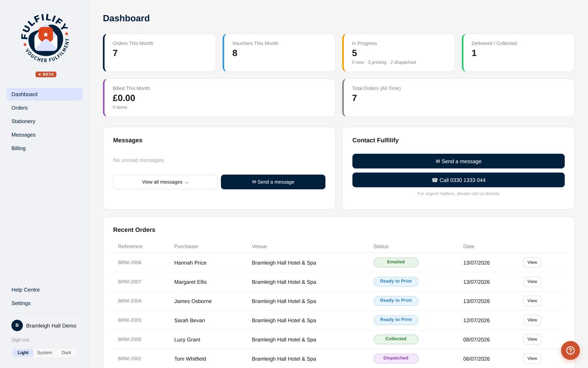
Task: Switch theme to Dark
Action: (x=66, y=352)
